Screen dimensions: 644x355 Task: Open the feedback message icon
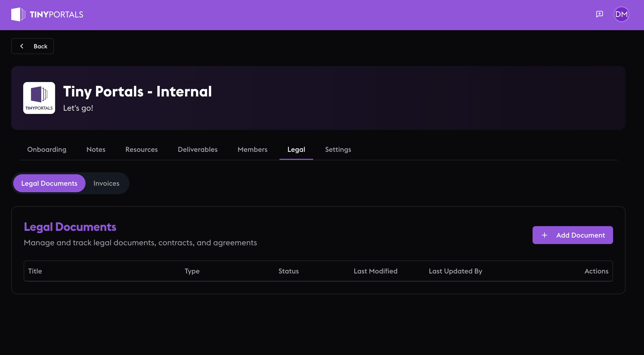tap(600, 14)
